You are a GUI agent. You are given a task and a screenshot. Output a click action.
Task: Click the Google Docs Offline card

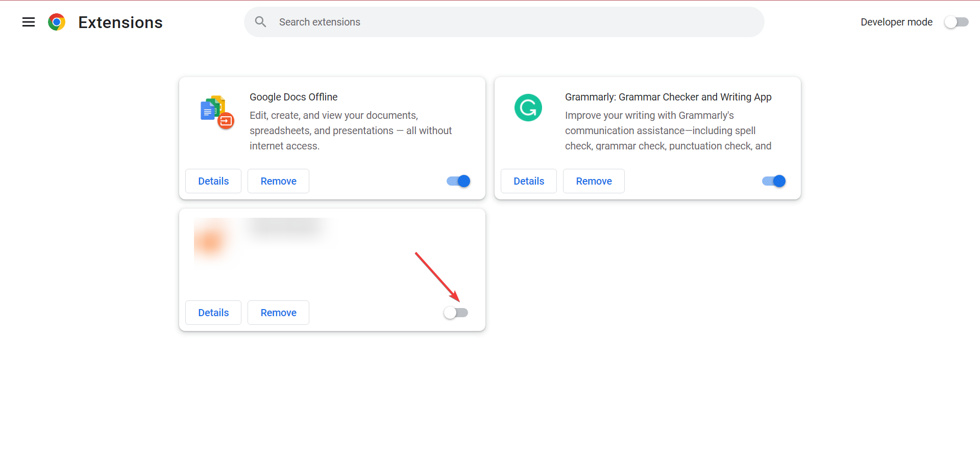(332, 138)
